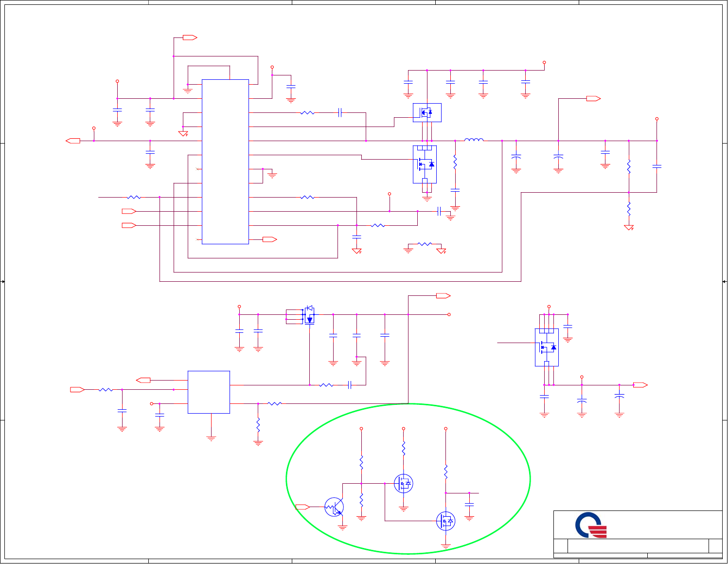
Task: Select the small square IC at lower left
Action: tap(209, 392)
